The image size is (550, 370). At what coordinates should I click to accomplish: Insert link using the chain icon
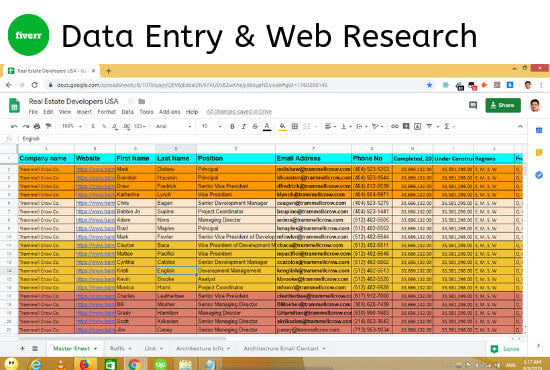(395, 126)
